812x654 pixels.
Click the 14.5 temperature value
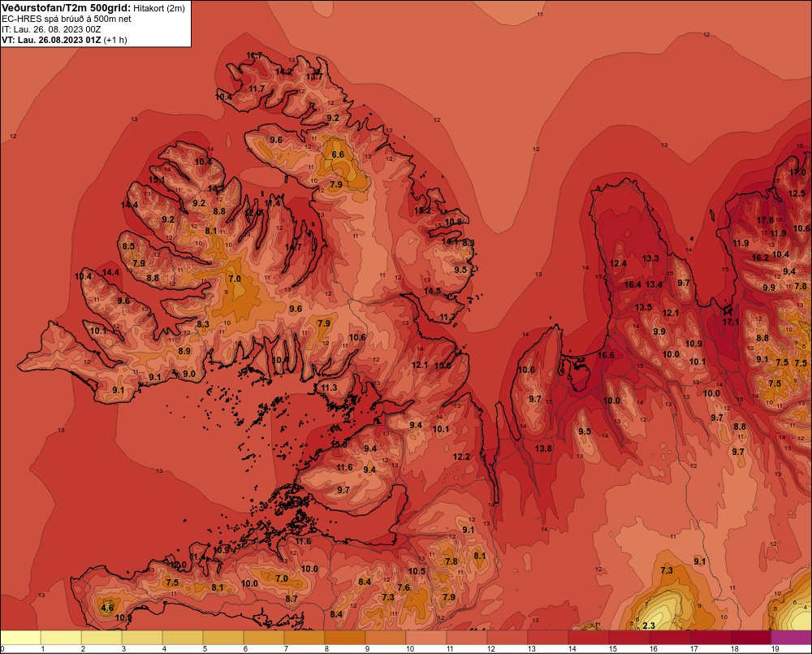433,291
